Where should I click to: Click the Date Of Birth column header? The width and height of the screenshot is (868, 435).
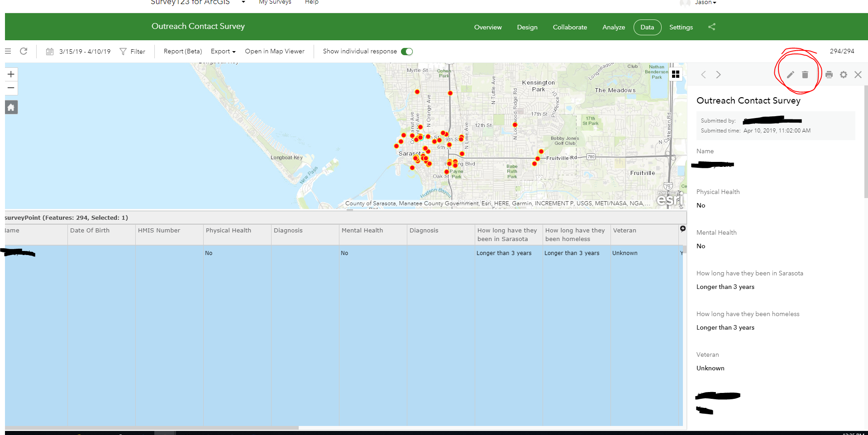pos(102,235)
